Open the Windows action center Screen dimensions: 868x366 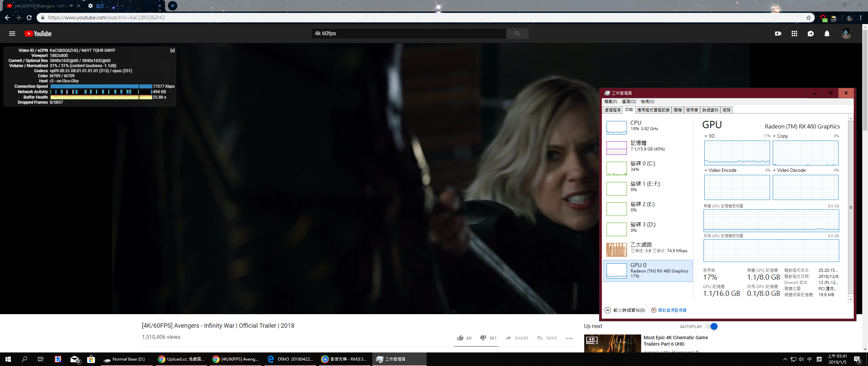coord(858,359)
